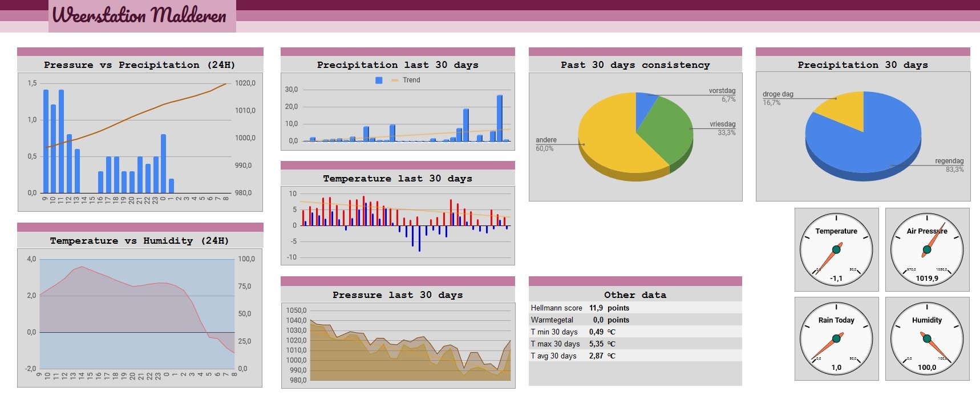Select the Rain Today gauge
This screenshot has height=395, width=980.
(x=836, y=338)
